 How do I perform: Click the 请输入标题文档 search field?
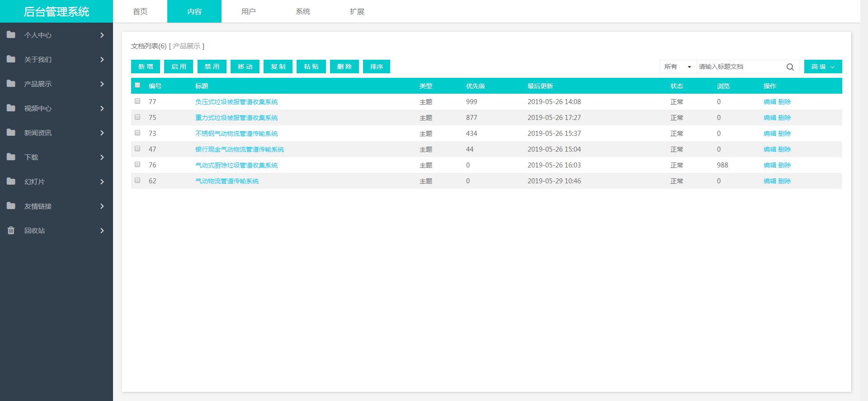click(741, 67)
